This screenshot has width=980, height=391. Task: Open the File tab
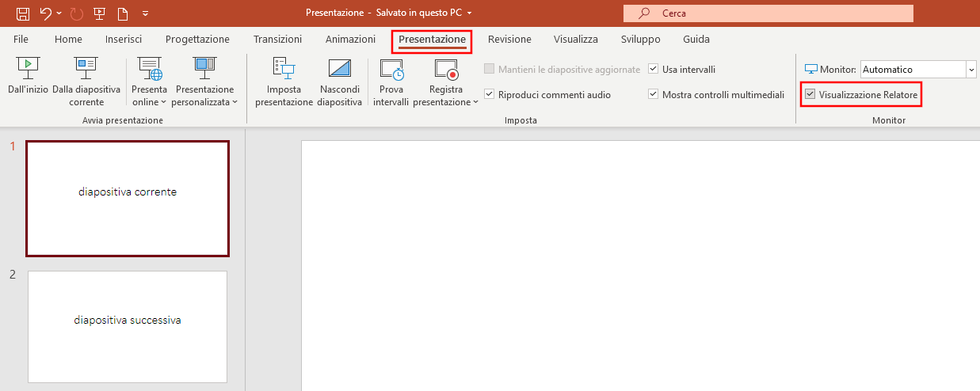click(x=21, y=40)
